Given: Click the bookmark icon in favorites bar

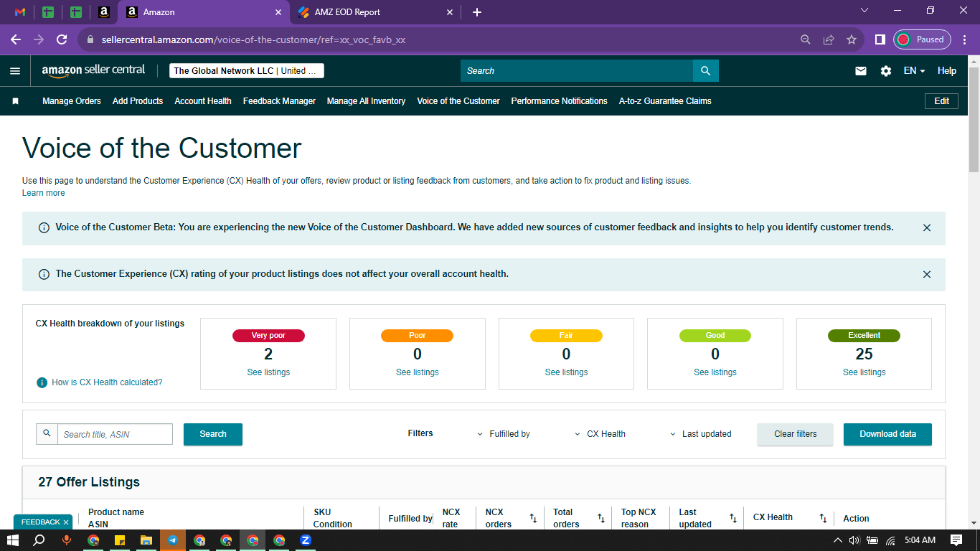Looking at the screenshot, I should 15,101.
